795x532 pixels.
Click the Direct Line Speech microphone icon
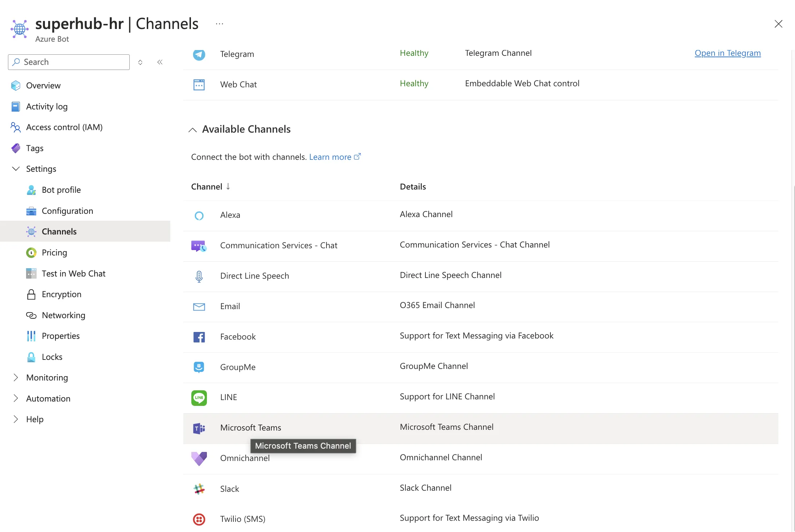click(199, 276)
